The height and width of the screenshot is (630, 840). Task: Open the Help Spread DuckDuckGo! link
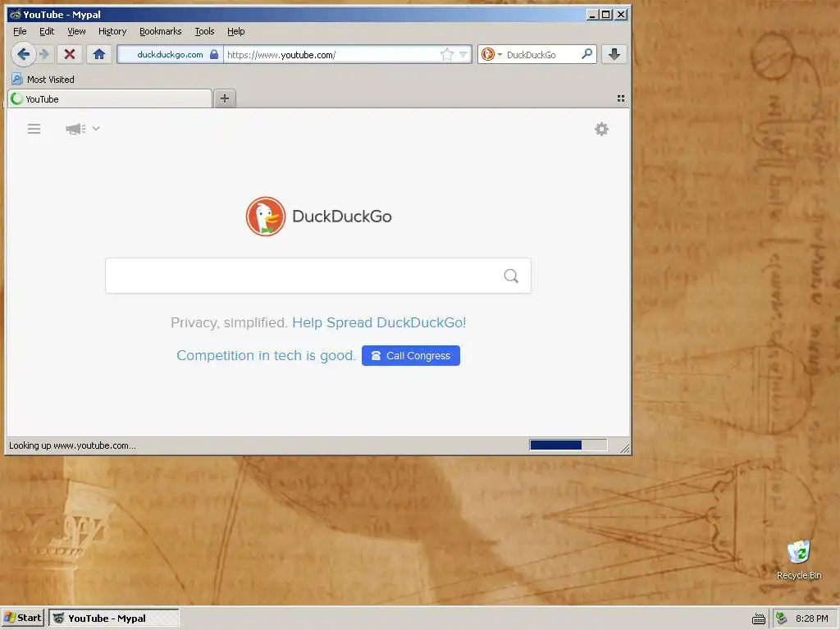[379, 322]
